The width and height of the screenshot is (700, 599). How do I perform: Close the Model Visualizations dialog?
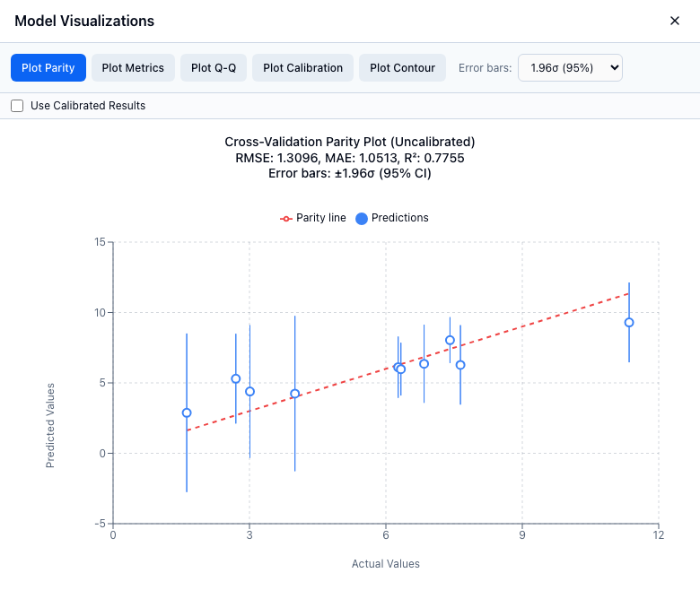pos(675,21)
